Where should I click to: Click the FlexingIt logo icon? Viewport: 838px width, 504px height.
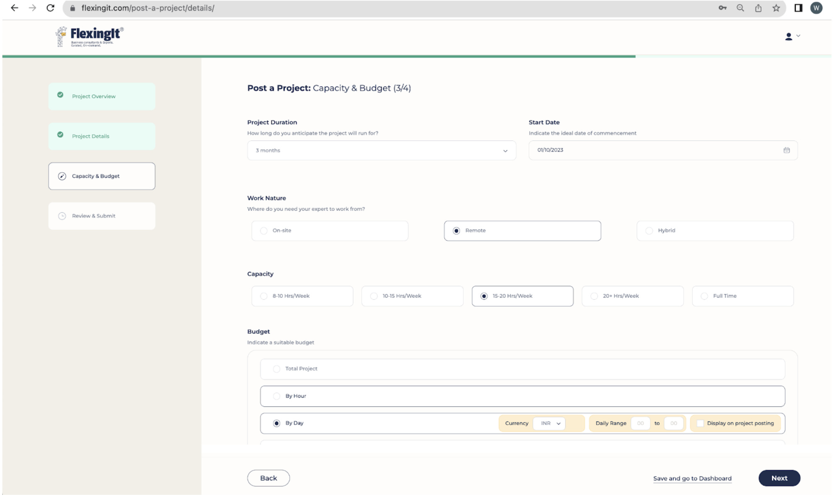pos(61,37)
